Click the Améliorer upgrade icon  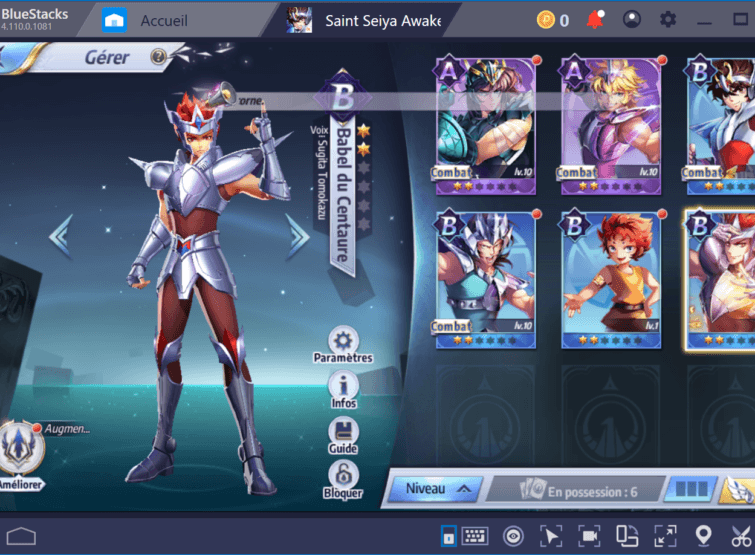(21, 448)
